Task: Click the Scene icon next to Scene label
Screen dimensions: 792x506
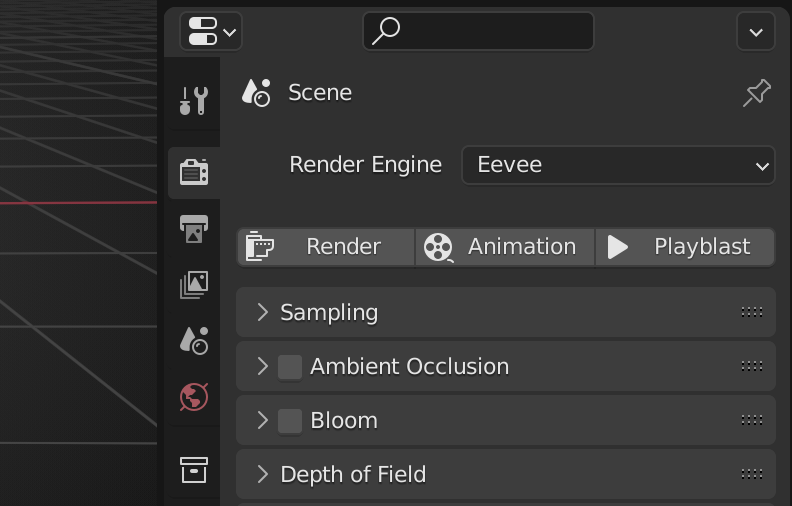Action: click(x=257, y=93)
